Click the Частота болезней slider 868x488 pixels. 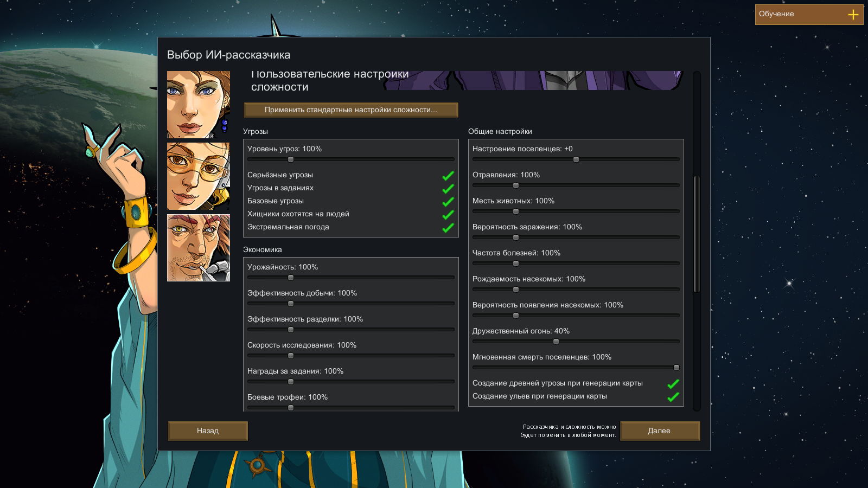pyautogui.click(x=576, y=264)
